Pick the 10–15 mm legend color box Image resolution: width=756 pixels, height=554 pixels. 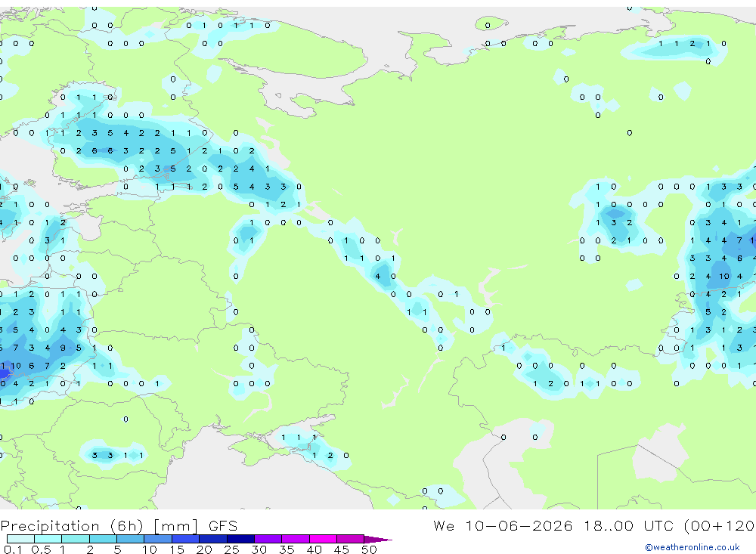coord(158,539)
